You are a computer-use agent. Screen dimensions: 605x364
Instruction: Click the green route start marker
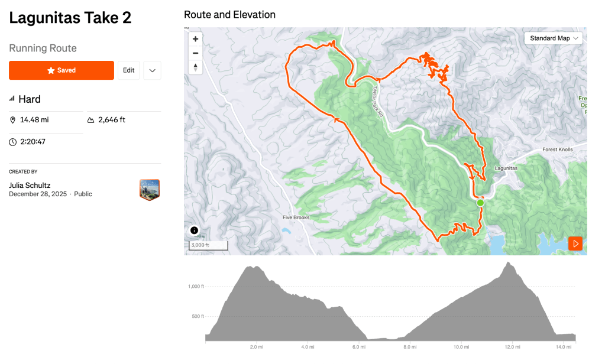click(480, 203)
